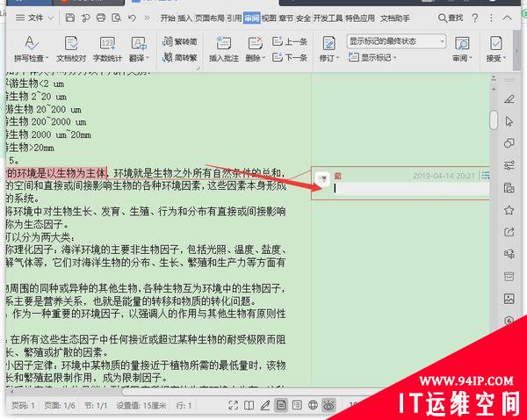
Task: Click the image icon in right sidebar
Action: tap(509, 299)
